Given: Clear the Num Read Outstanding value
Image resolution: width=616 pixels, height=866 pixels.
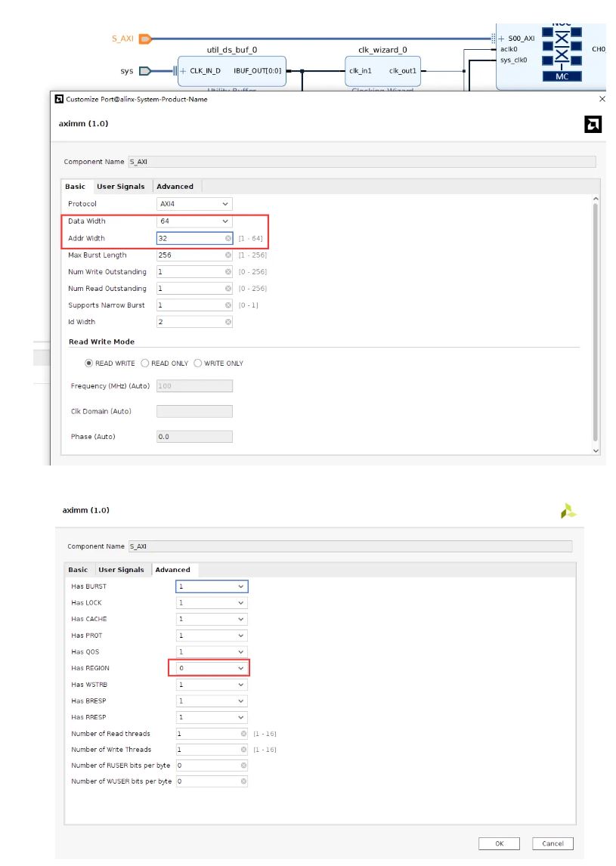Looking at the screenshot, I should coord(228,289).
